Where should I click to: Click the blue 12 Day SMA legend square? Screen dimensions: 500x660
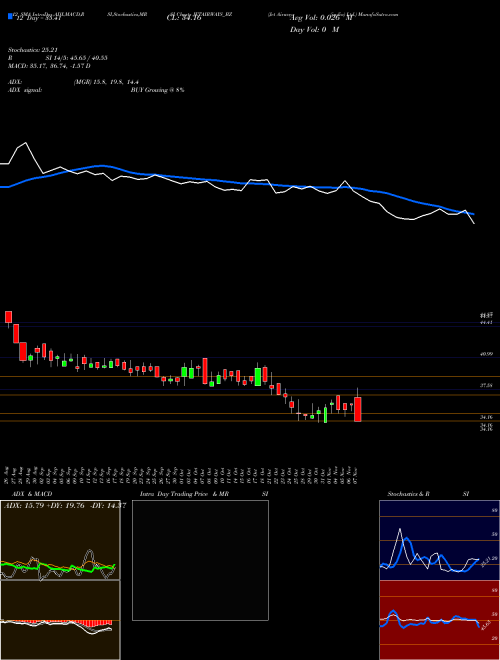[x=10, y=16]
